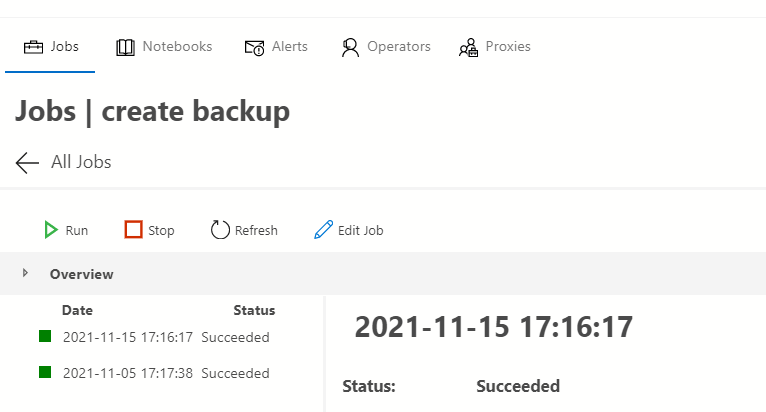
Task: Select the 2021-11-15 17:16:17 run entry
Action: tap(127, 337)
